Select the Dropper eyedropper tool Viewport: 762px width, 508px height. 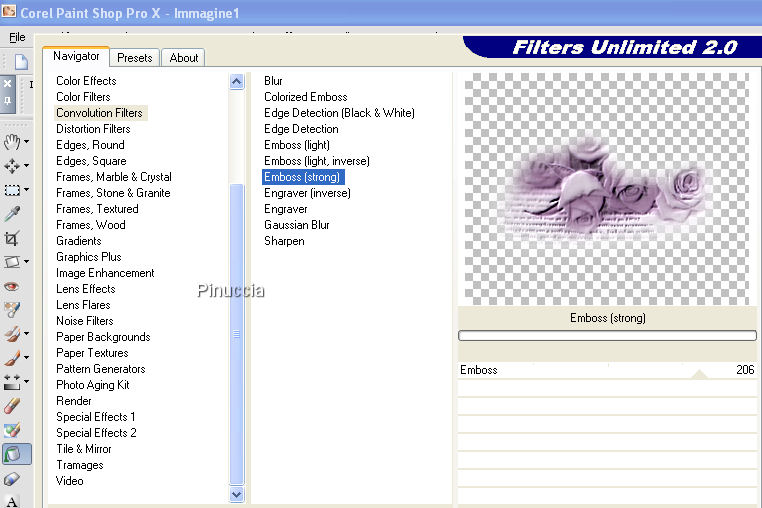point(12,213)
